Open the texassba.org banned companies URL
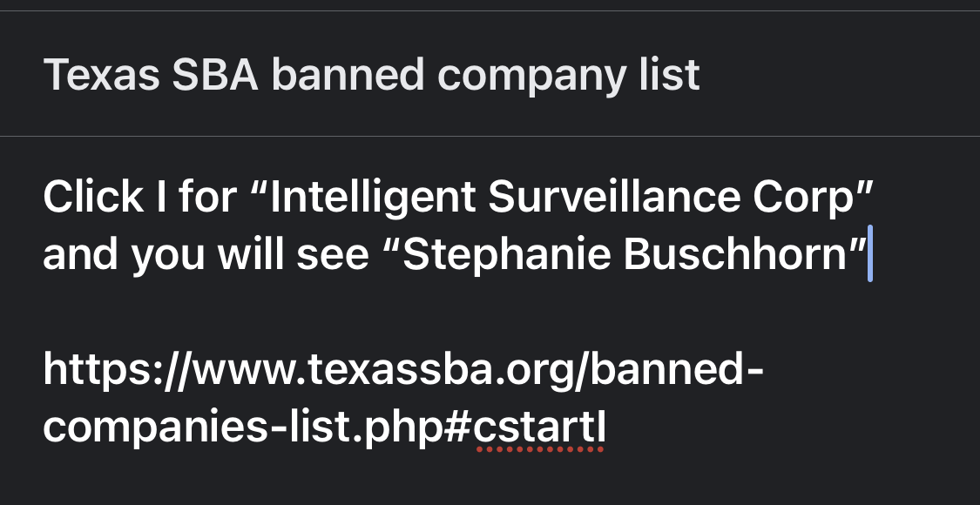This screenshot has width=980, height=505. (x=403, y=398)
